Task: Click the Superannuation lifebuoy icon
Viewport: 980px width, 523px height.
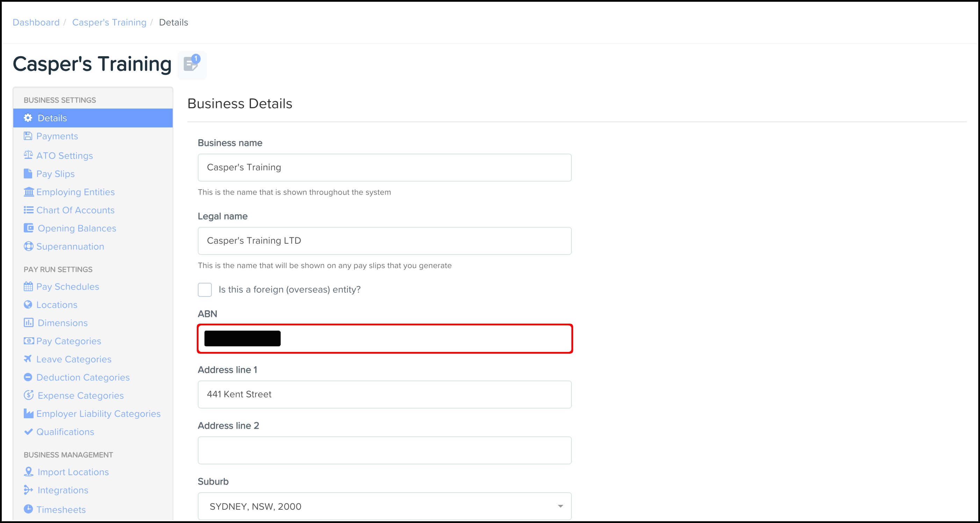Action: (29, 247)
